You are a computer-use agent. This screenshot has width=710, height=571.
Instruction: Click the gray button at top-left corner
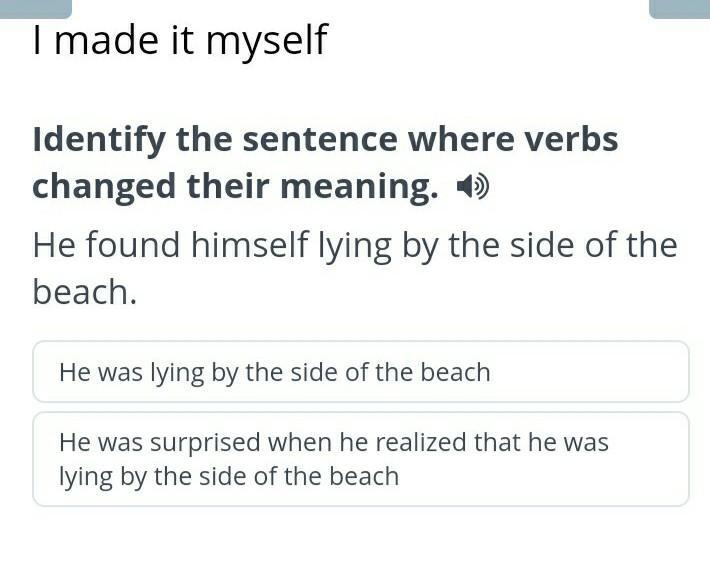[35, 9]
